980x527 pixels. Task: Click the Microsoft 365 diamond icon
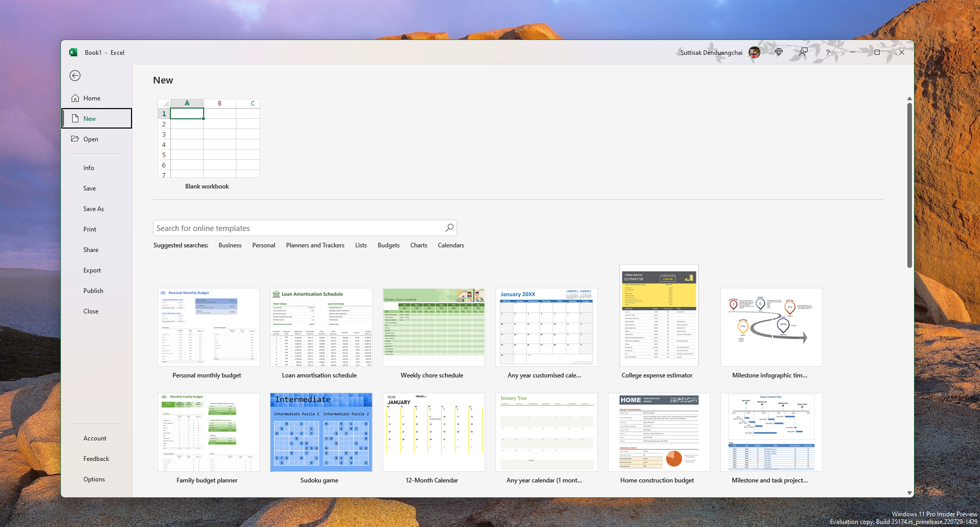779,52
